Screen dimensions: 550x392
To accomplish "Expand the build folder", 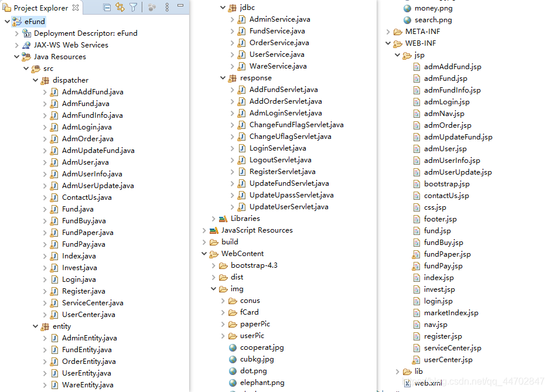I will pos(204,242).
